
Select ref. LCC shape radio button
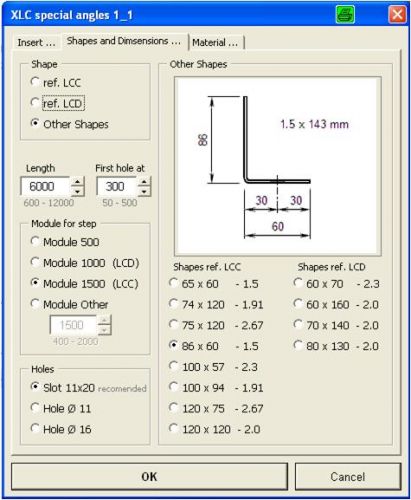coord(35,82)
